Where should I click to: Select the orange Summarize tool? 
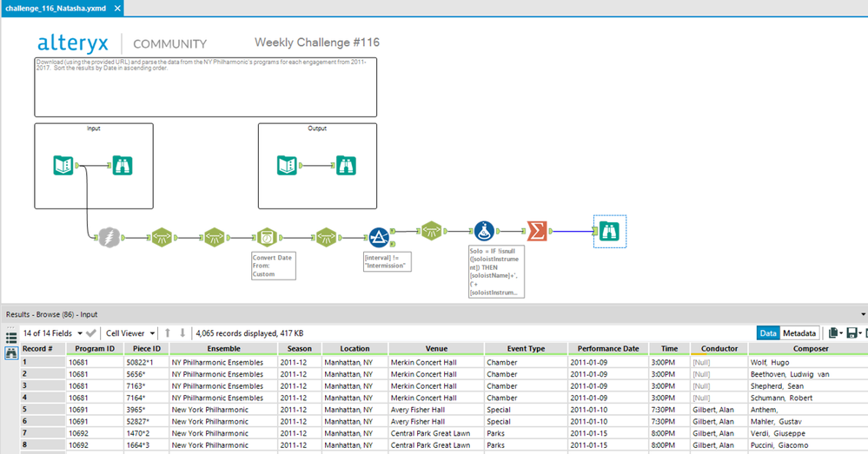[537, 231]
